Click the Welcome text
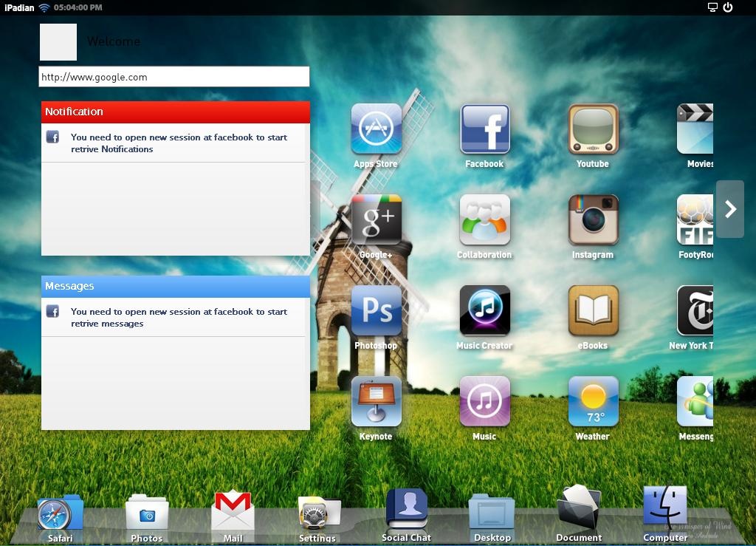 114,41
